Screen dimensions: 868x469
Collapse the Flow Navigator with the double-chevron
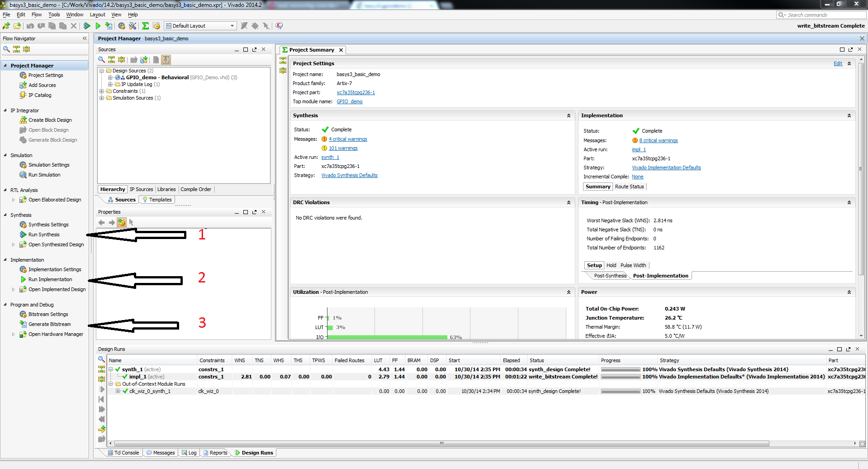click(85, 38)
